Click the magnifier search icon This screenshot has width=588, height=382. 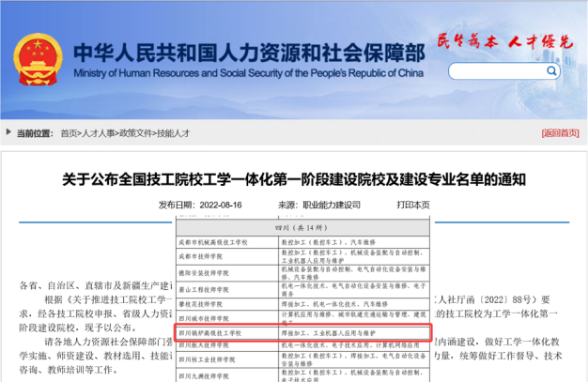(x=551, y=70)
